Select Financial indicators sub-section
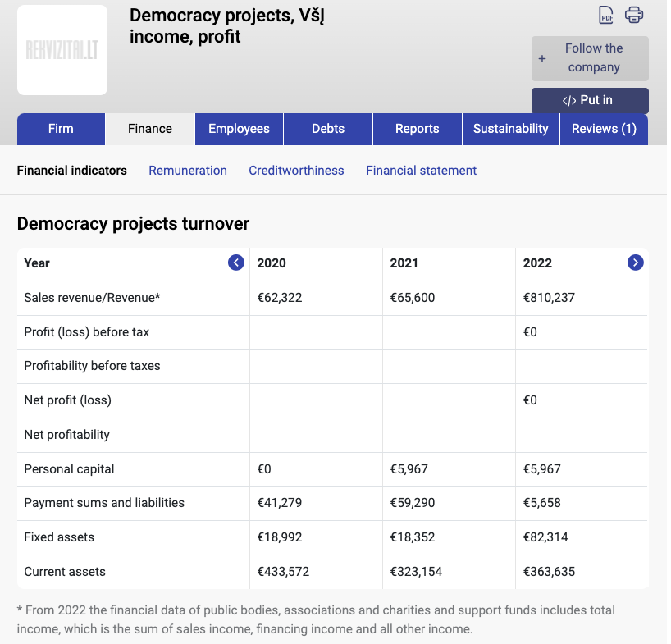The width and height of the screenshot is (671, 644). (x=72, y=171)
